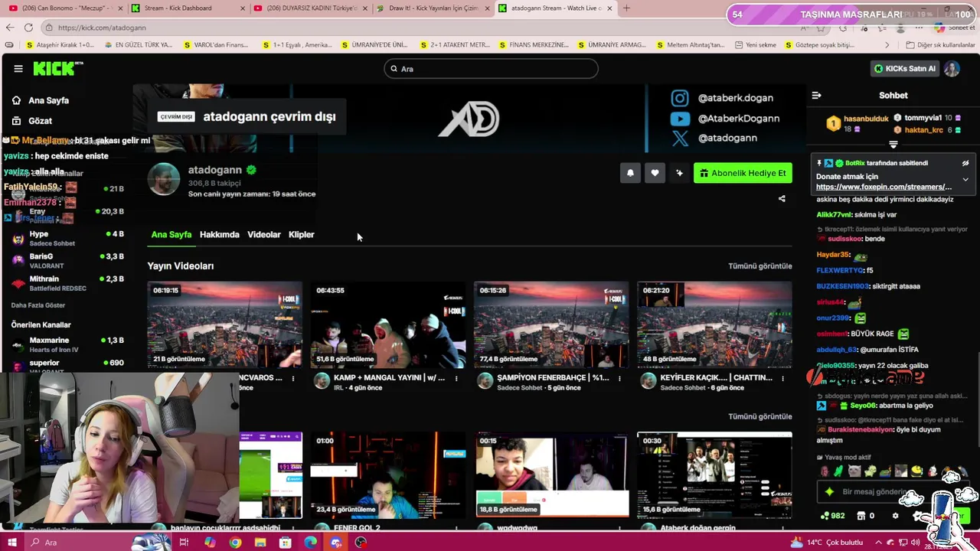Image resolution: width=980 pixels, height=551 pixels.
Task: Open BarisG channel in sidebar
Action: [67, 261]
